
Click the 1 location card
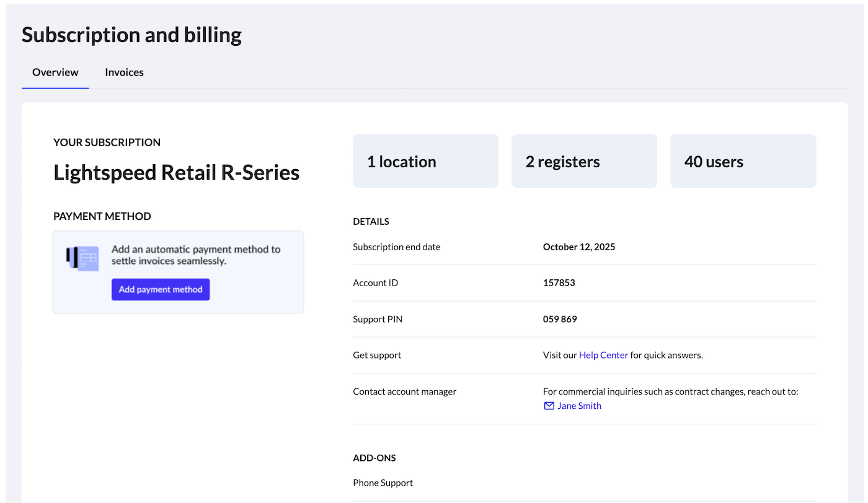point(425,161)
